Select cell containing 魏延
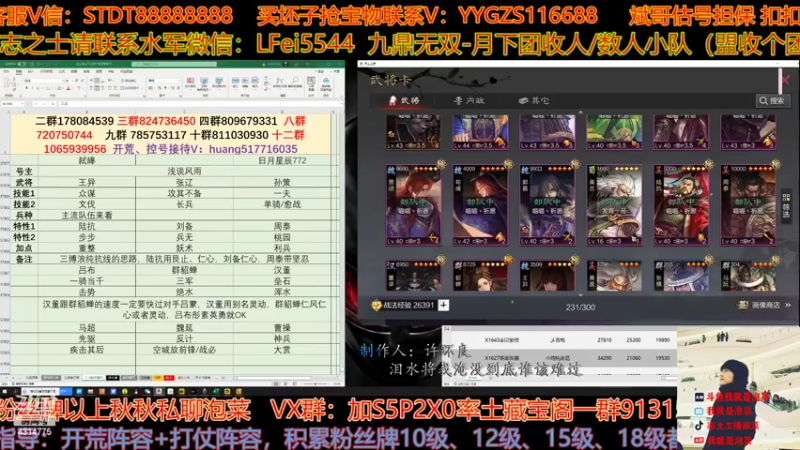Viewport: 800px width, 450px height. tap(184, 328)
